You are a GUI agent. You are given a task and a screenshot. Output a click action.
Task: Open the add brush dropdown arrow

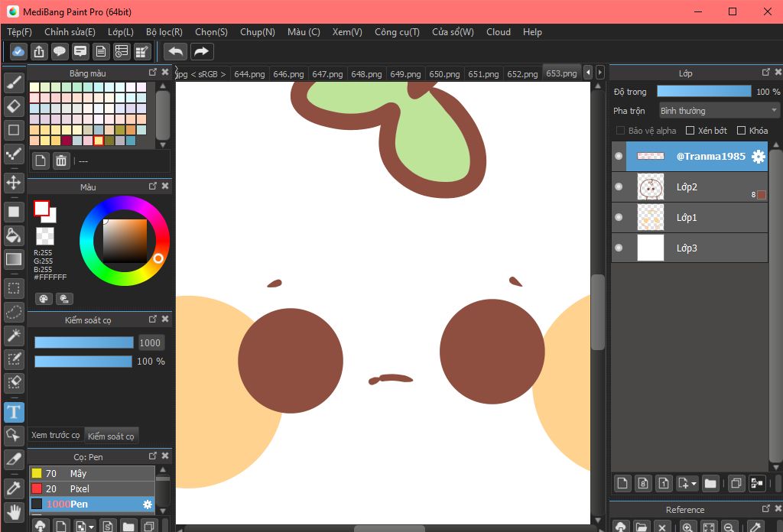coord(91,527)
